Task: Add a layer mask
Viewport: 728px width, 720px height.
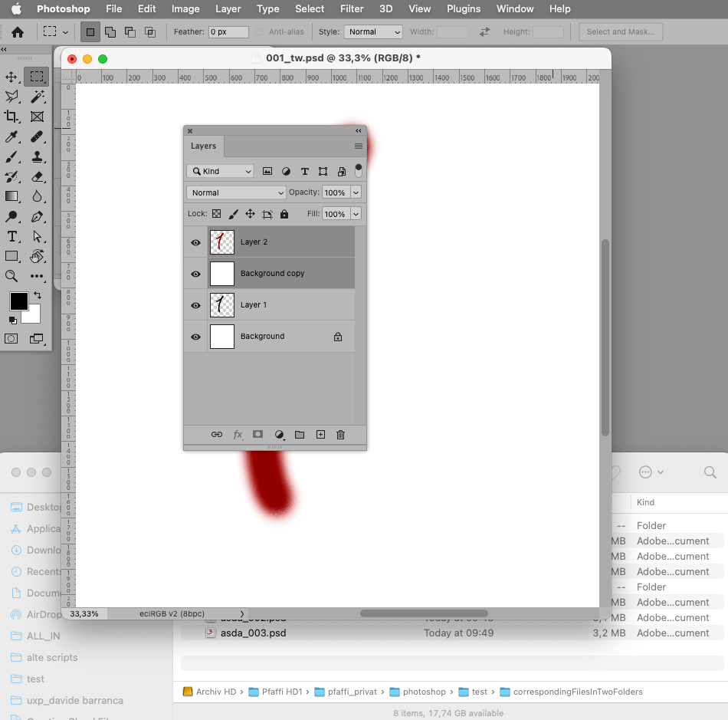Action: (x=257, y=434)
